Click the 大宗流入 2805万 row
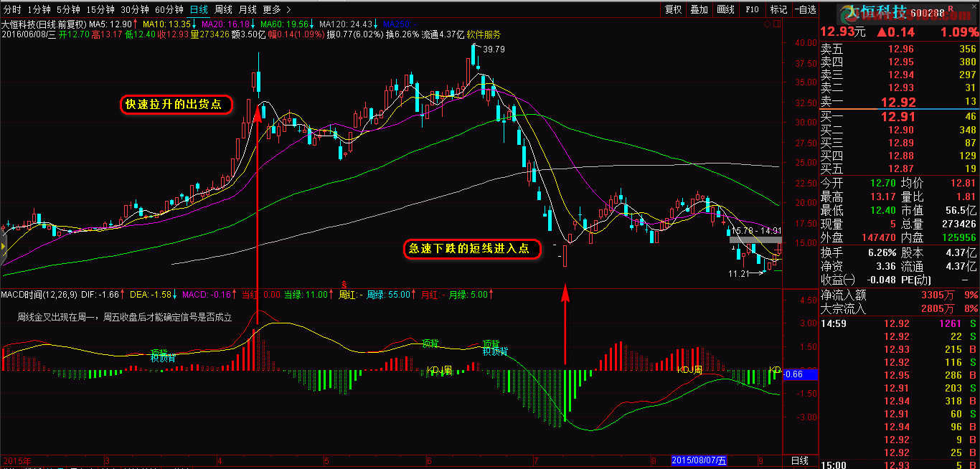 click(899, 309)
